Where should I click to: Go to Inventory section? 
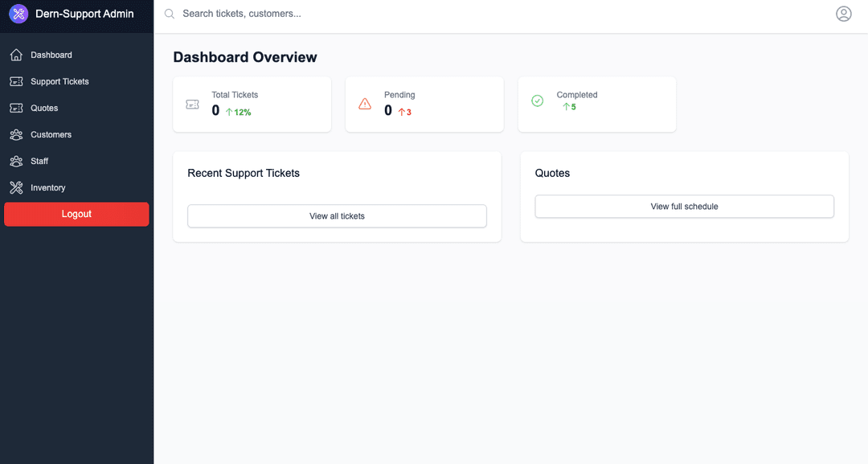pos(76,187)
